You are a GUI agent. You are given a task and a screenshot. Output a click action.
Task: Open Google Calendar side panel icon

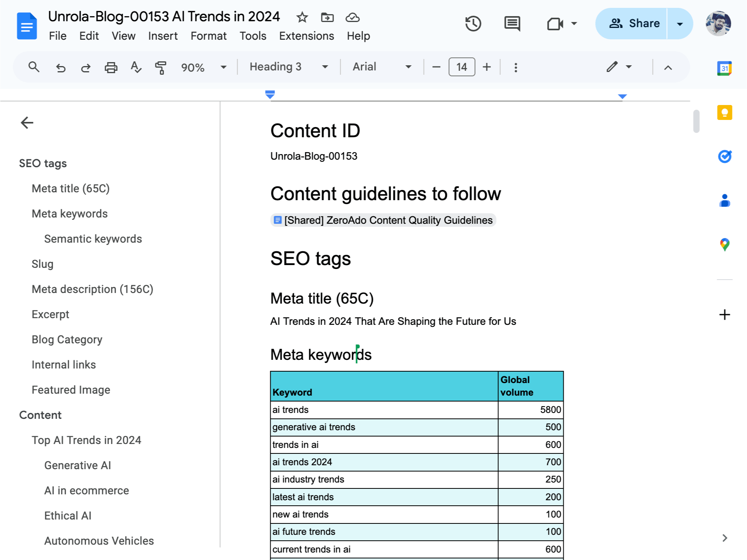(724, 68)
